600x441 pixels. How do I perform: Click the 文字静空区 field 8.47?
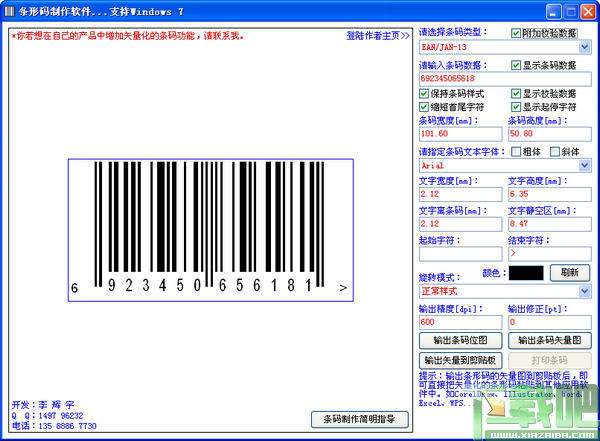point(550,224)
